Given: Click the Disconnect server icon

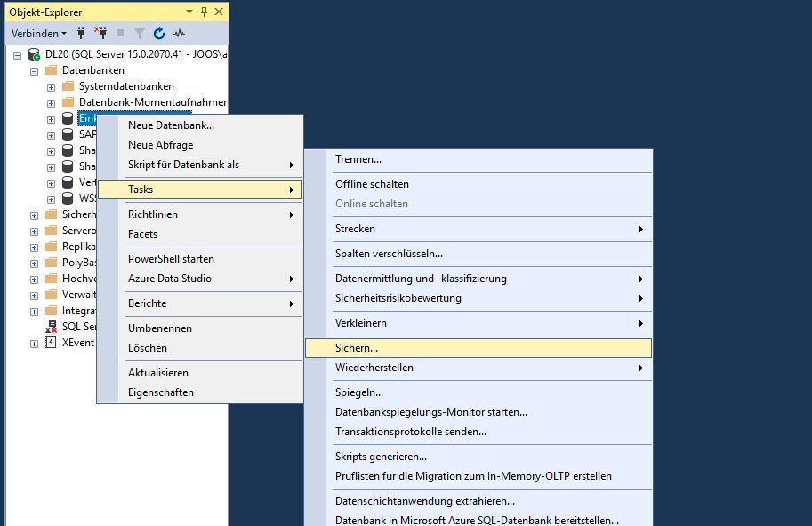Looking at the screenshot, I should (x=101, y=33).
